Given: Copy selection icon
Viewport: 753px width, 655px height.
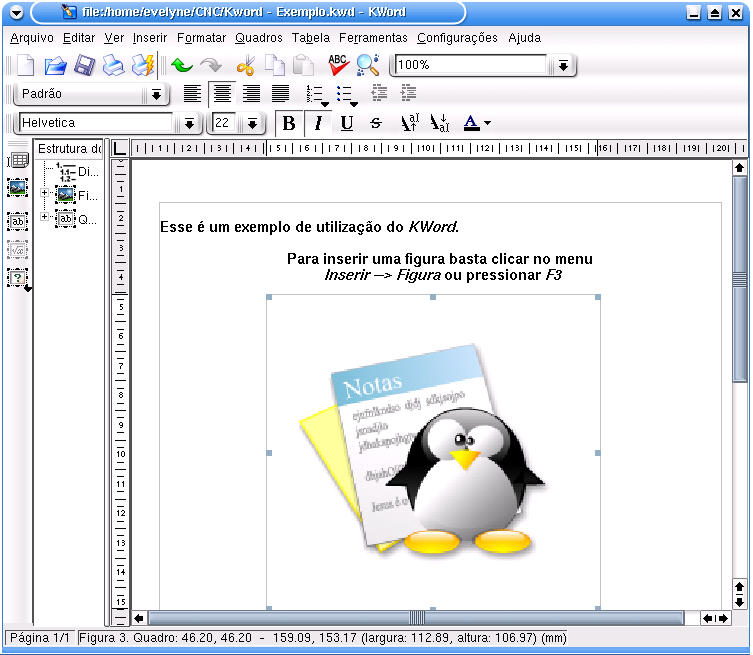Looking at the screenshot, I should pos(275,65).
